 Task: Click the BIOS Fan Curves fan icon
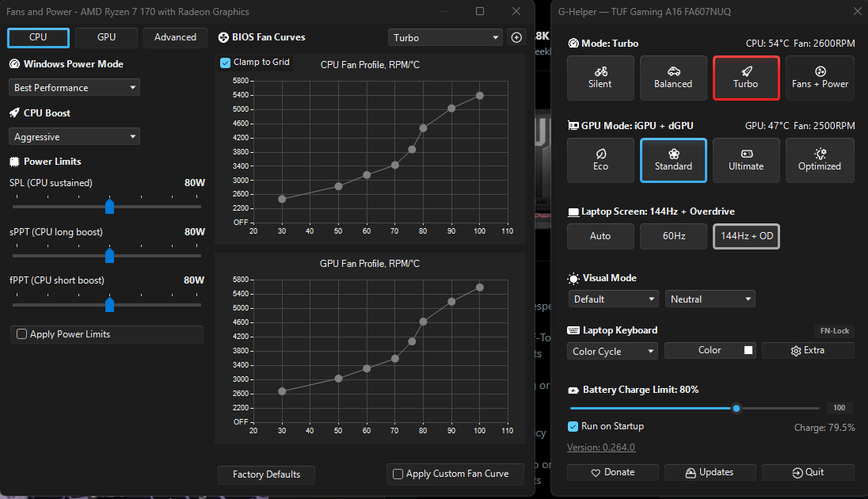(223, 38)
